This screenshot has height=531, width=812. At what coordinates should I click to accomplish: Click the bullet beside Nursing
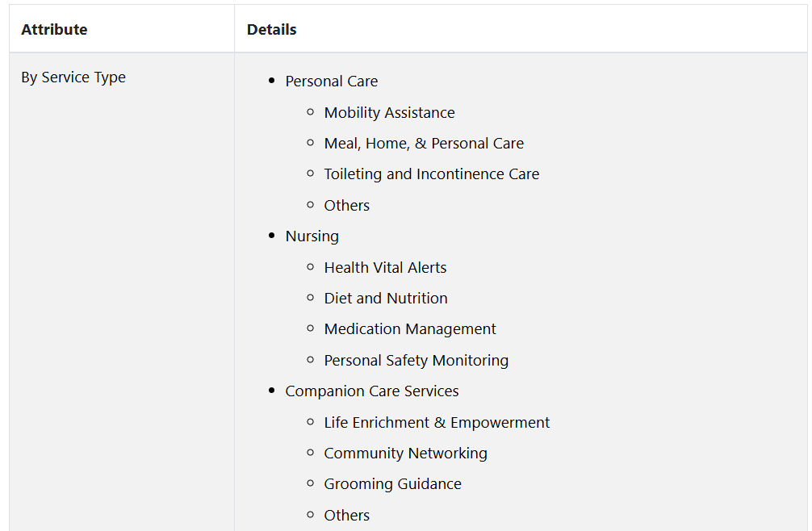coord(272,236)
